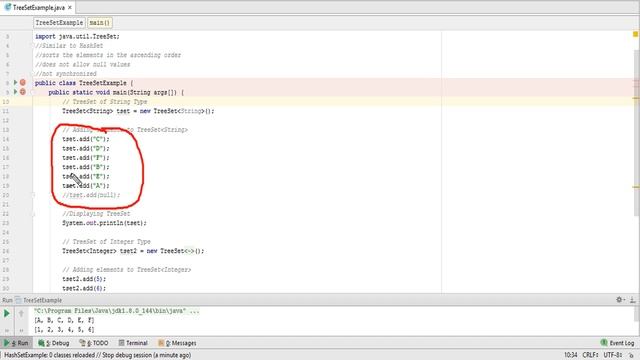Viewport: 640px width, 360px height.
Task: Click the //Similar to HashSet comment
Action: [x=69, y=46]
